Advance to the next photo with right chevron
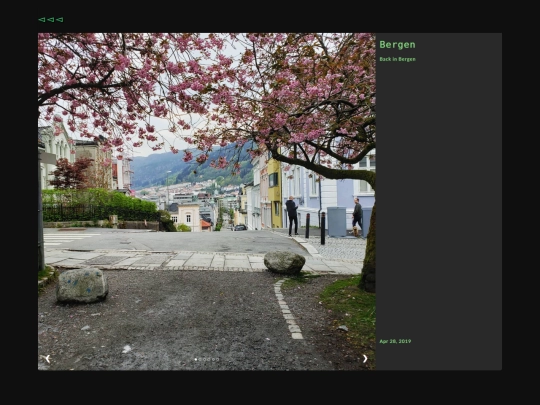The height and width of the screenshot is (405, 540). pos(365,359)
